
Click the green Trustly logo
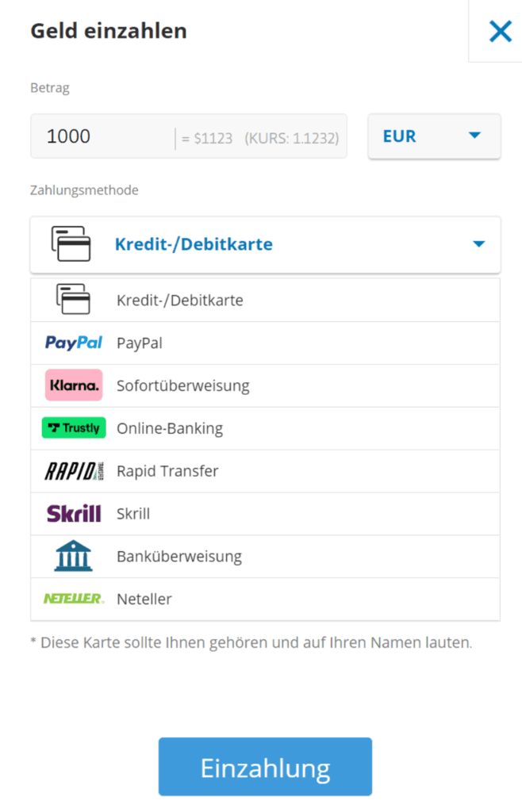point(73,428)
